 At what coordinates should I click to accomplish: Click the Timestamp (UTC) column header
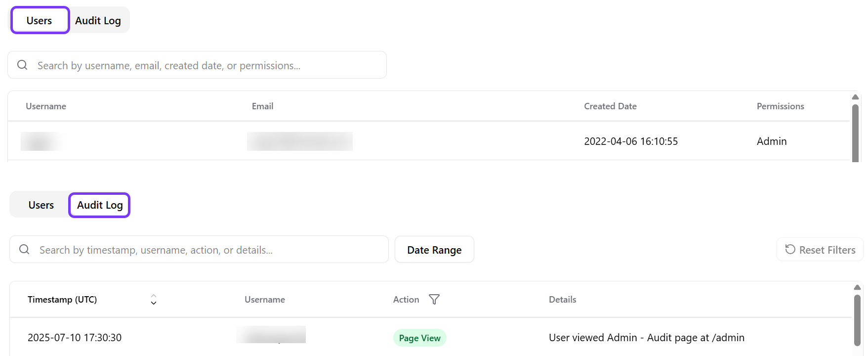click(62, 300)
